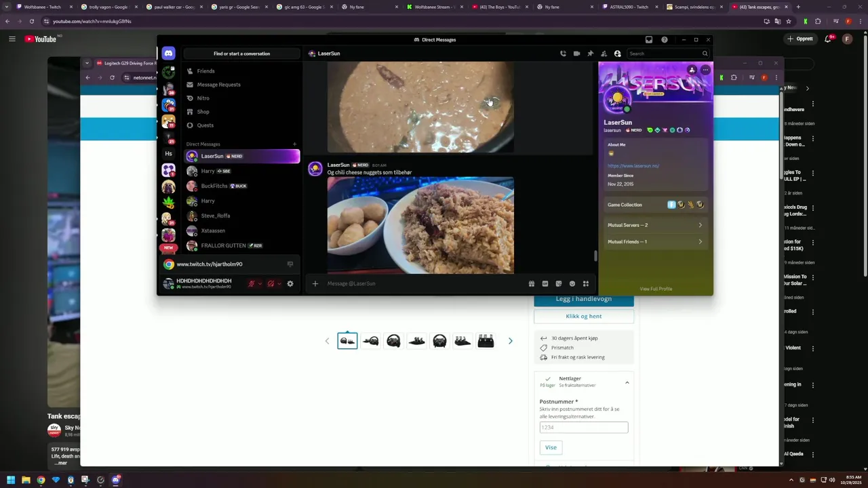The height and width of the screenshot is (488, 868).
Task: Open Harry SBE direct message
Action: coord(241,171)
